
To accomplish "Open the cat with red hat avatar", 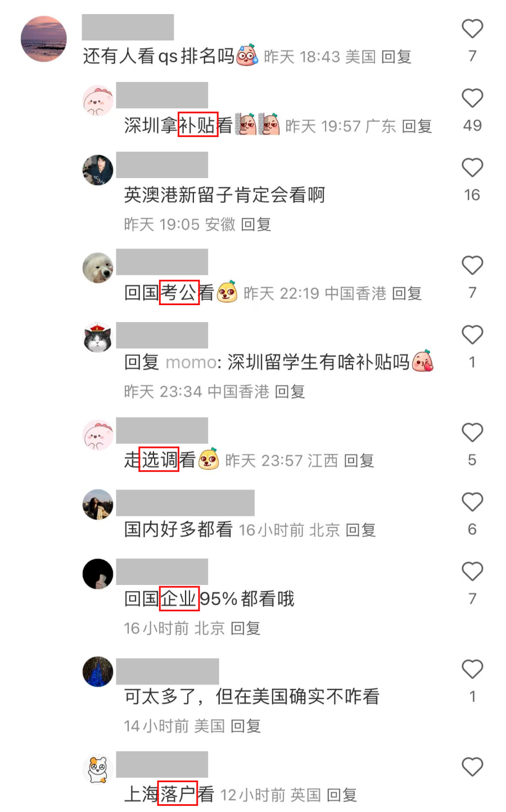I will [x=98, y=338].
